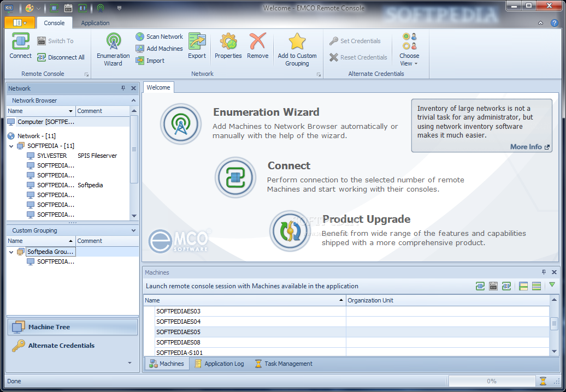Click Disconnect All in Remote Console group

pyautogui.click(x=61, y=57)
